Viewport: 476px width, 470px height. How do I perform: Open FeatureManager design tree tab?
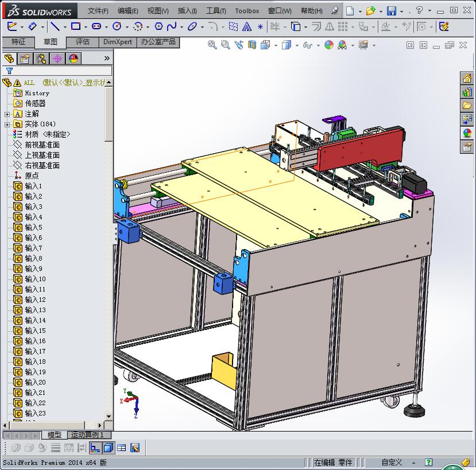(9, 59)
